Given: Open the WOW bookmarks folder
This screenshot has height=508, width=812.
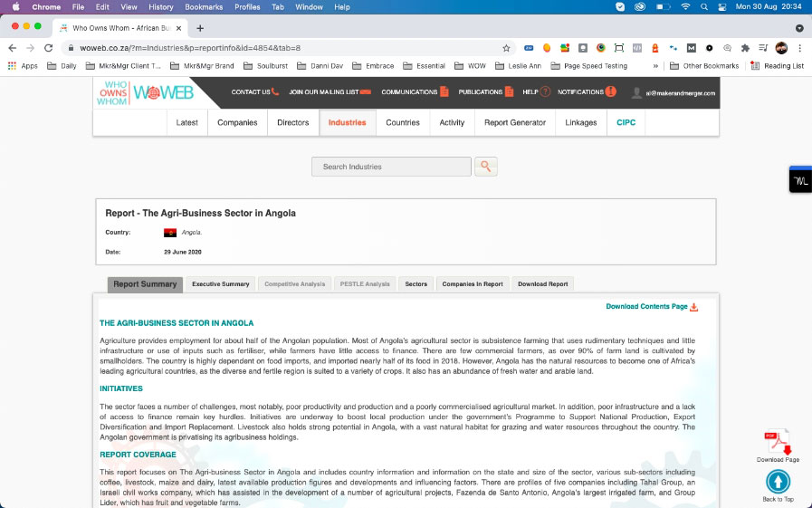Looking at the screenshot, I should [470, 66].
